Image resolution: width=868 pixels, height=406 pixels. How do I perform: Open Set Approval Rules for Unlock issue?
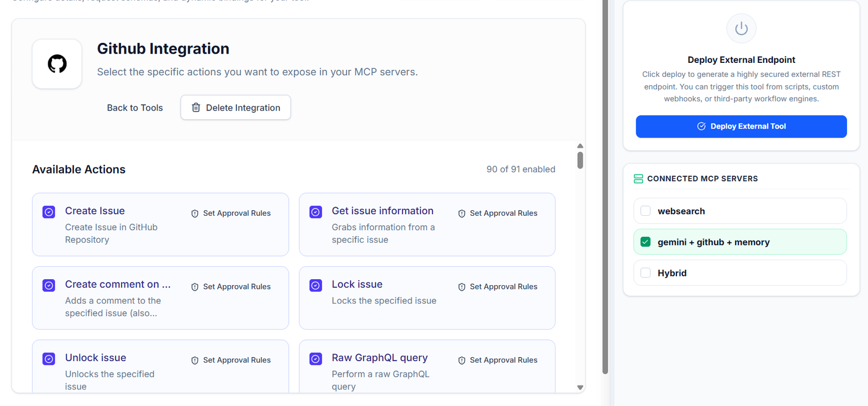coord(231,360)
